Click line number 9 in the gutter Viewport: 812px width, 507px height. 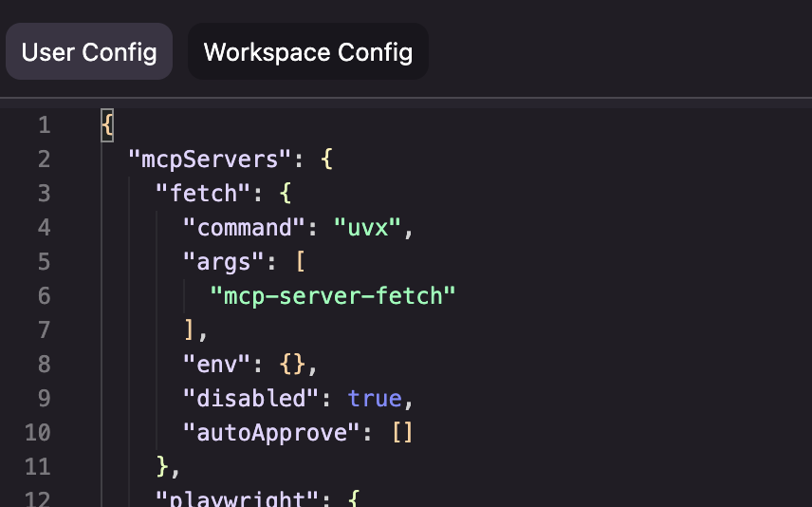tap(44, 398)
